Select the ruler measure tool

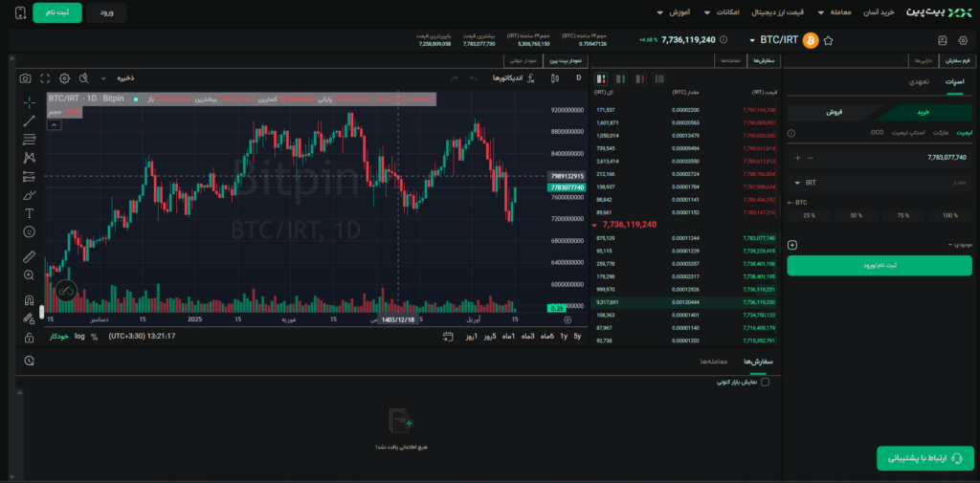click(29, 257)
